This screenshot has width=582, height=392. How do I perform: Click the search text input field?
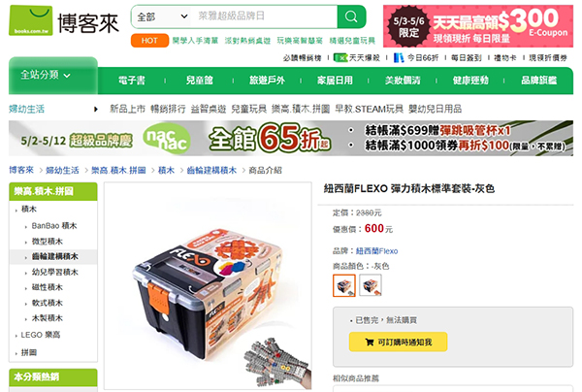pyautogui.click(x=264, y=16)
